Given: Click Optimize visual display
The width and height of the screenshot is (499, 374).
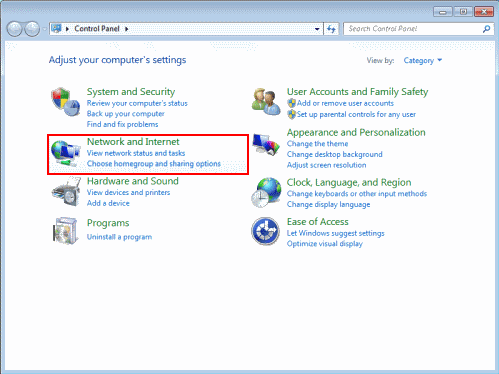Looking at the screenshot, I should [x=324, y=244].
